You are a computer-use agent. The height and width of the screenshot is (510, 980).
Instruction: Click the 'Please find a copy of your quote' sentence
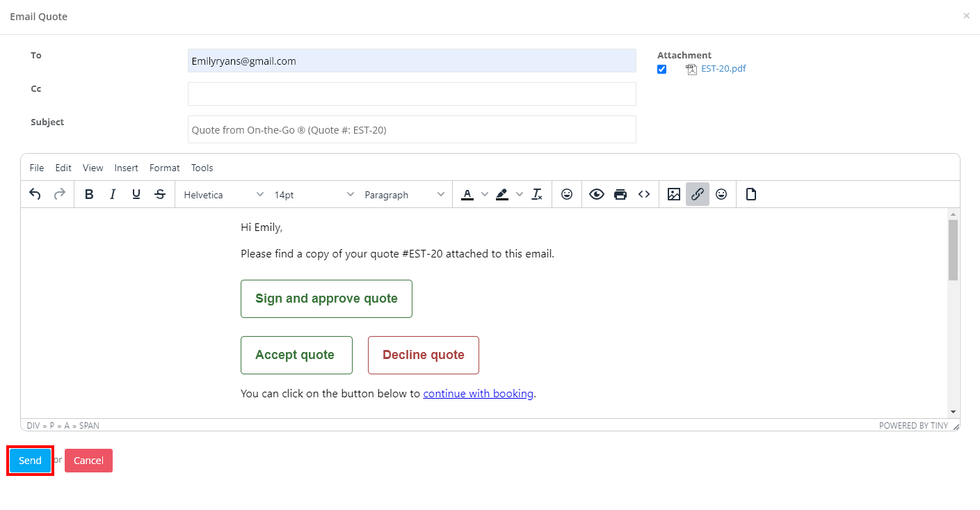[397, 254]
